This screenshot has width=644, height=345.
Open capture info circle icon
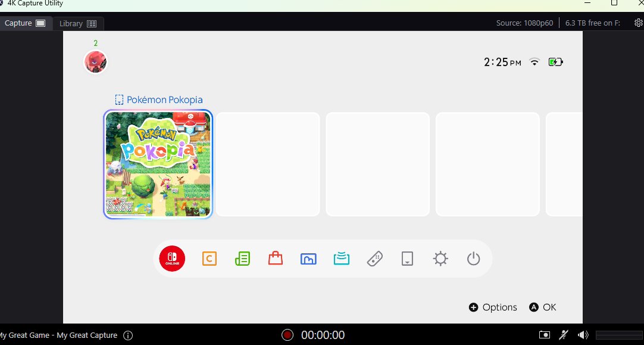click(x=128, y=335)
